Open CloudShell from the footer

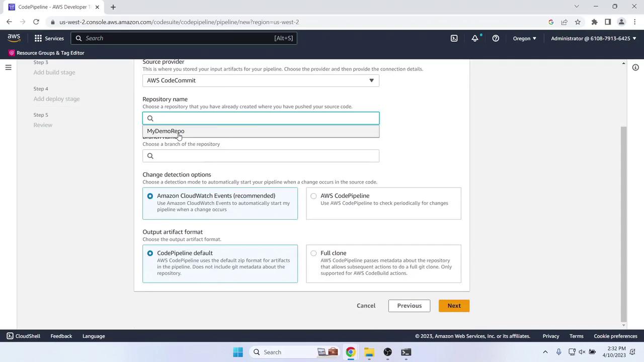(23, 336)
